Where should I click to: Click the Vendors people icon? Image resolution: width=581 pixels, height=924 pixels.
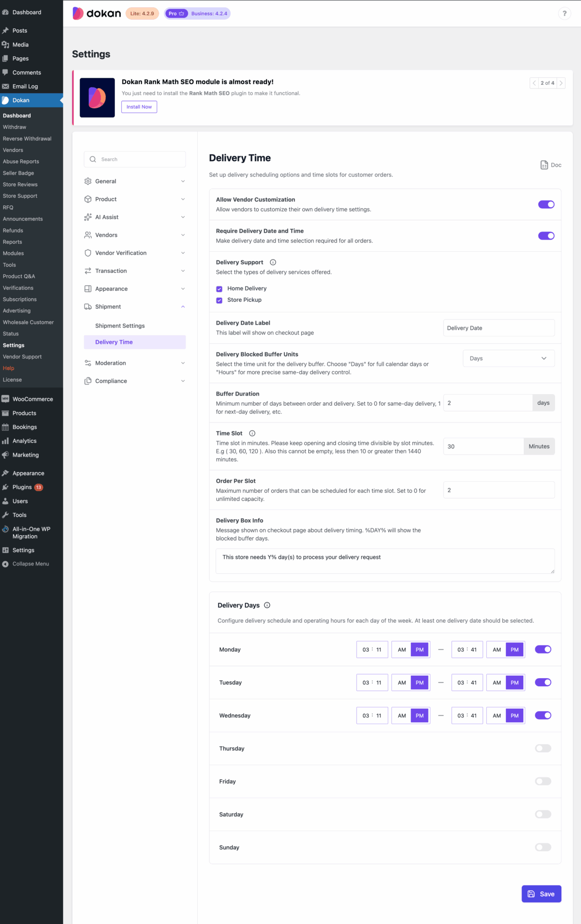(x=88, y=235)
